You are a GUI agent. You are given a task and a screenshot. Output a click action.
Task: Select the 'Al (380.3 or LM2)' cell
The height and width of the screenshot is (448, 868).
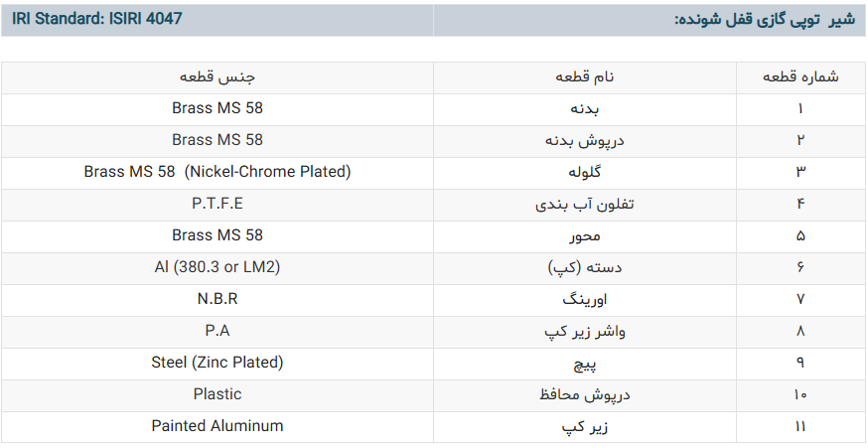[x=217, y=267]
